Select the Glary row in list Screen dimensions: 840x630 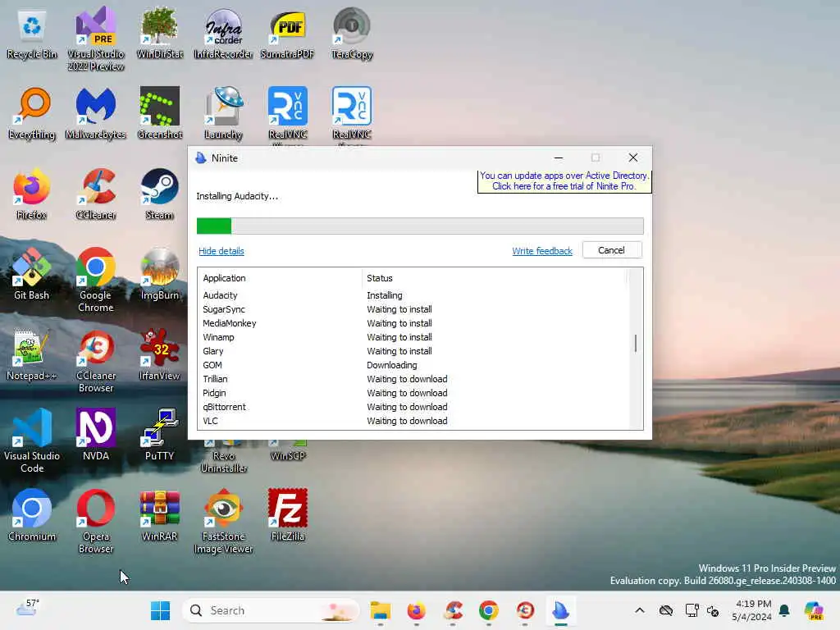click(x=413, y=351)
